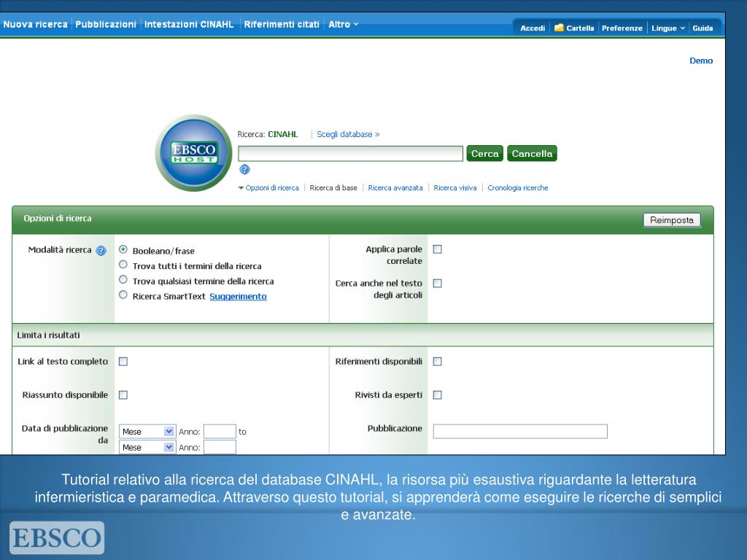Image resolution: width=747 pixels, height=560 pixels.
Task: Open Modalità ricerca help icon
Action: (101, 251)
